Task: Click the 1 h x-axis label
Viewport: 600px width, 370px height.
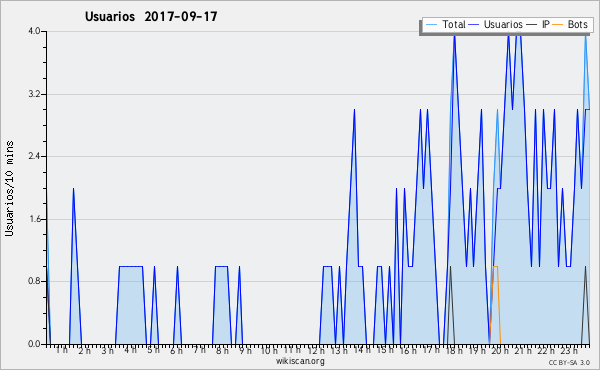Action: tap(62, 350)
